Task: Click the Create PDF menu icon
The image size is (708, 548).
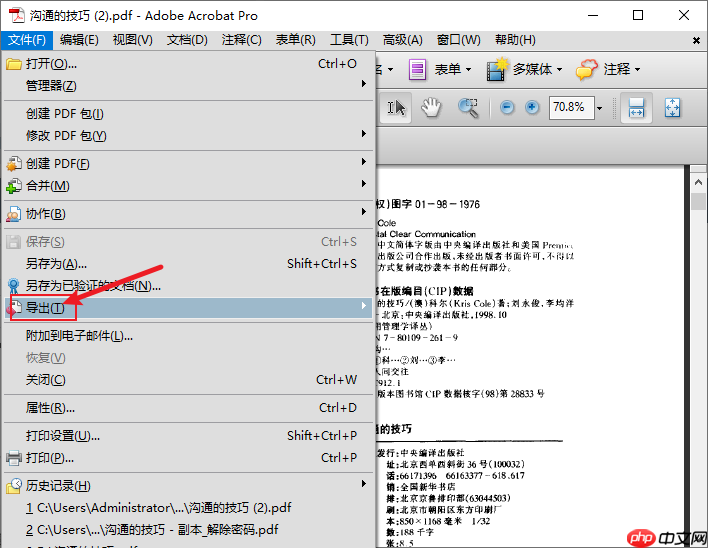Action: pos(14,164)
